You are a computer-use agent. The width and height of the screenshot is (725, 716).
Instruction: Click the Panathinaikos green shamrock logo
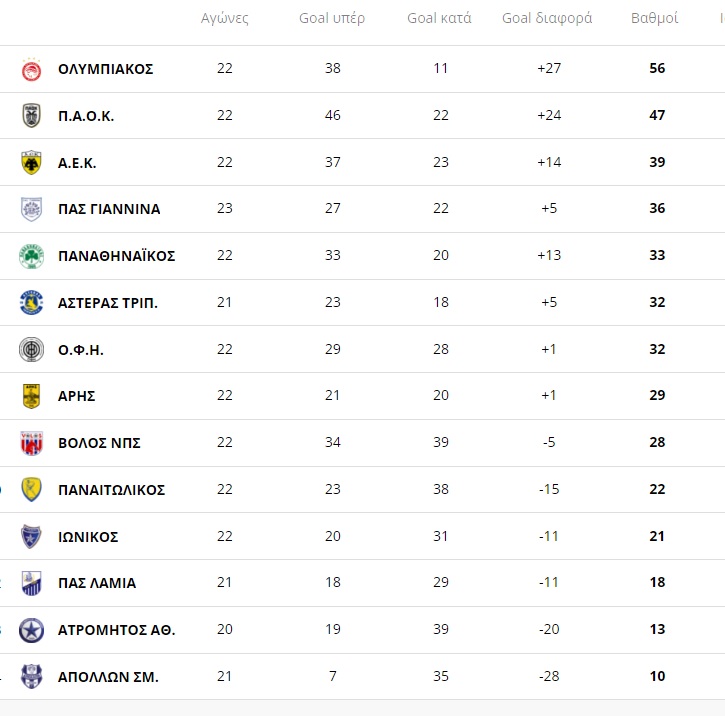point(31,256)
